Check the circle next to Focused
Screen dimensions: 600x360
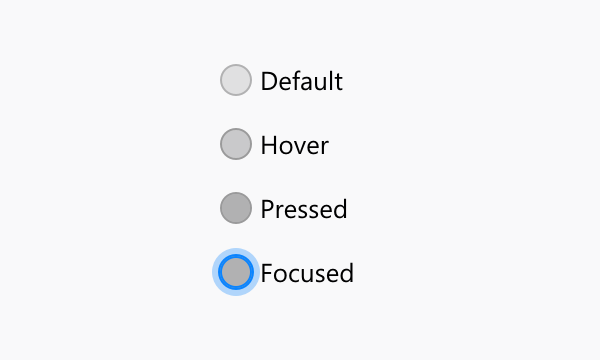pos(236,272)
